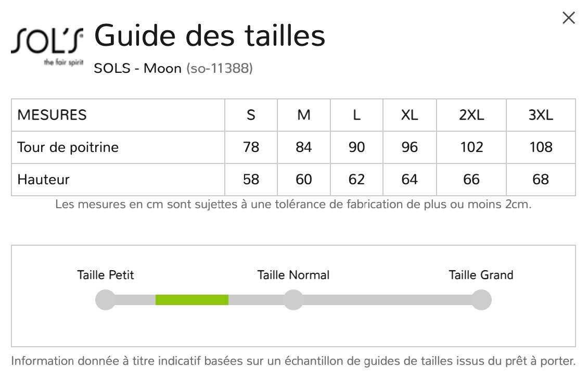Image resolution: width=588 pixels, height=392 pixels.
Task: Click the SOLS - Moon product name
Action: click(138, 68)
